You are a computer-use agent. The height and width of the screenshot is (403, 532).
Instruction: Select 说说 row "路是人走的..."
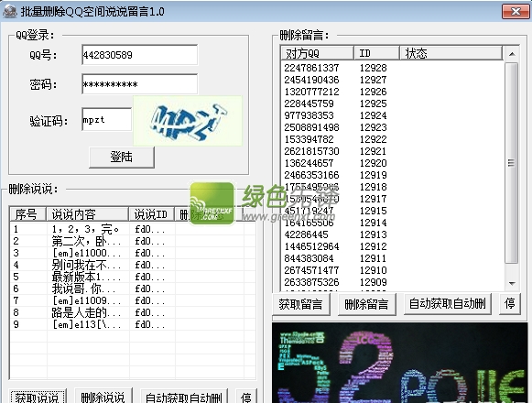point(133,312)
